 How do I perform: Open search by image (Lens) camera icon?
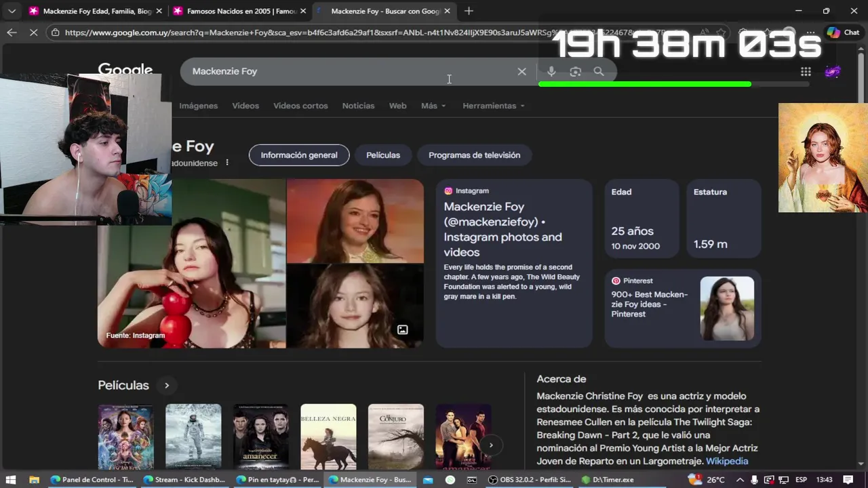point(575,71)
